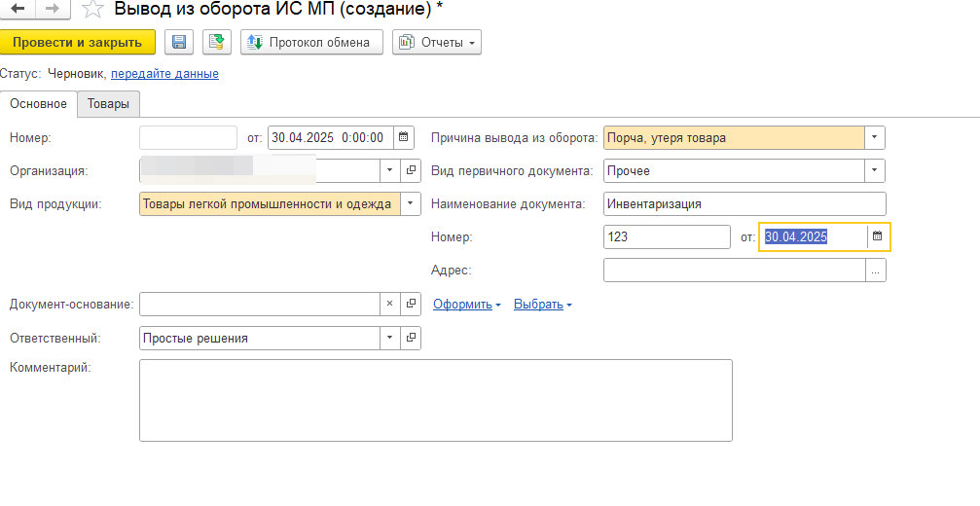
Task: Open calendar for document date field
Action: point(405,137)
